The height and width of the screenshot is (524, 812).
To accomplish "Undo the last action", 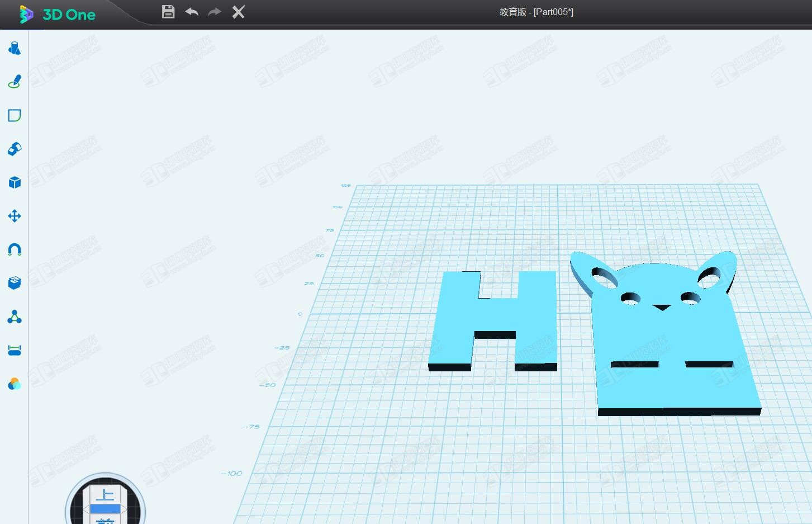I will coord(192,12).
